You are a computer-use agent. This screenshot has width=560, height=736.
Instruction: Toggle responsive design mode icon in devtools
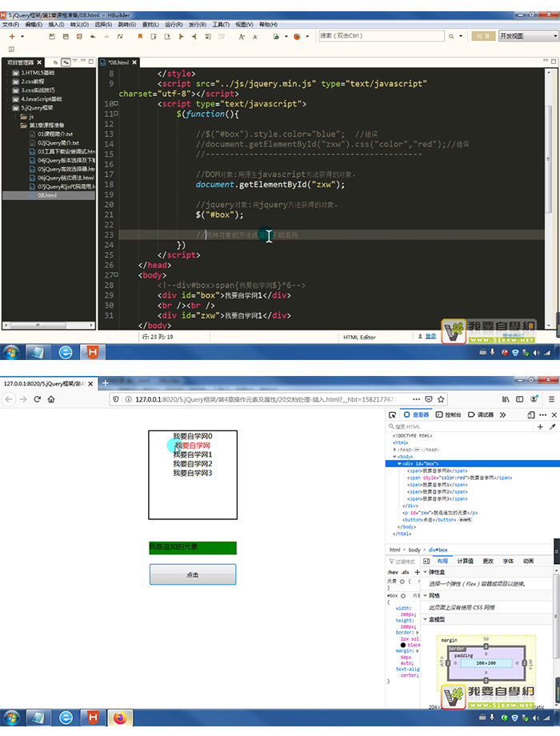pos(531,415)
